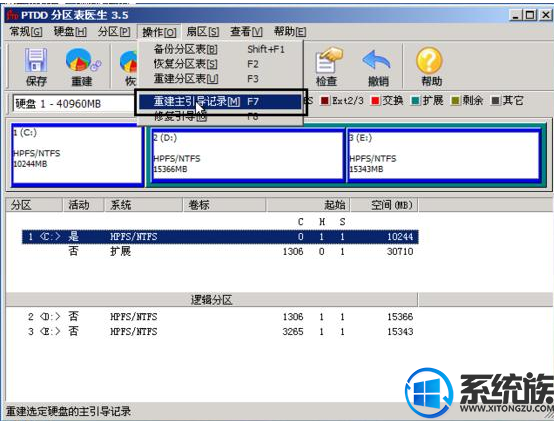Viewport: 554px width, 421px height.
Task: Select the 1 <C:> HPFS/NTFS table row
Action: click(220, 237)
